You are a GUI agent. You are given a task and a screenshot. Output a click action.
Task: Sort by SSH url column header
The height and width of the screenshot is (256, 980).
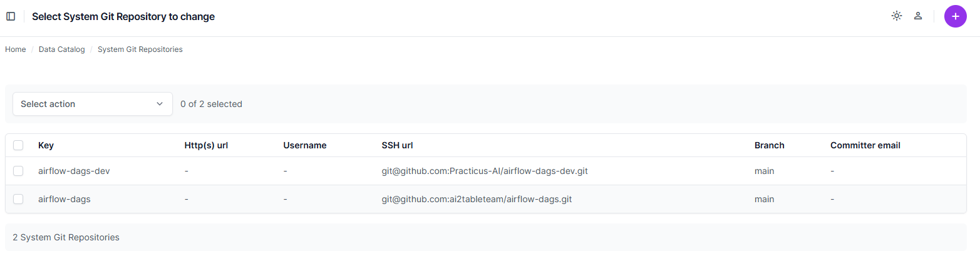pyautogui.click(x=397, y=145)
